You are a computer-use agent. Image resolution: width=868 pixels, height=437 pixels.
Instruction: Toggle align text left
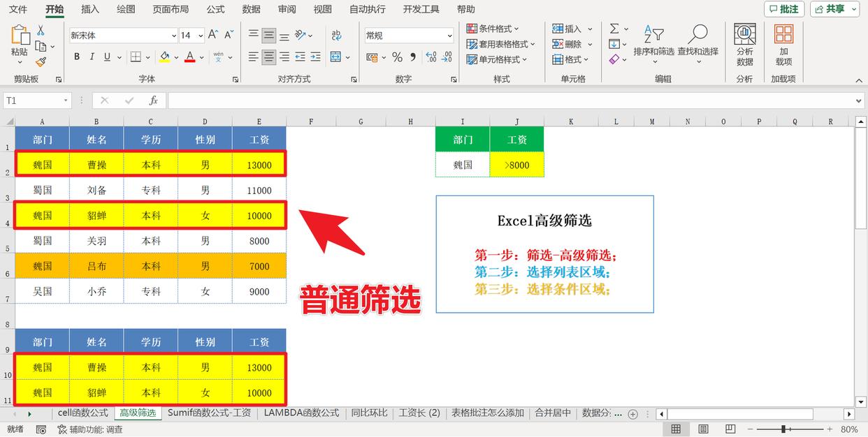coord(254,57)
